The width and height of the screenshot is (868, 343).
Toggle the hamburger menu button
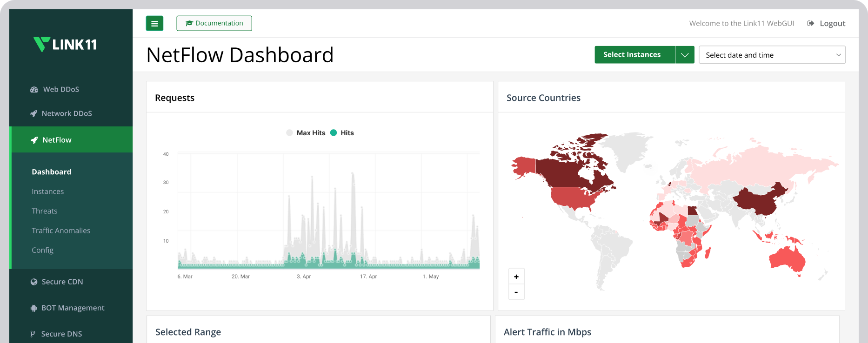click(x=154, y=23)
